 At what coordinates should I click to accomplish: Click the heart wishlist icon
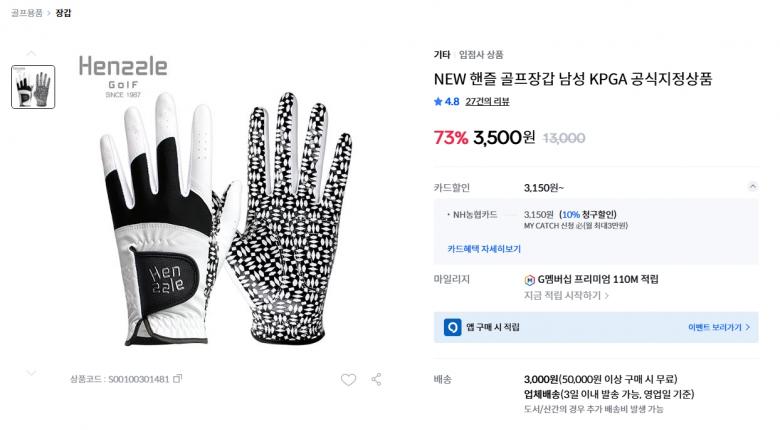point(348,380)
